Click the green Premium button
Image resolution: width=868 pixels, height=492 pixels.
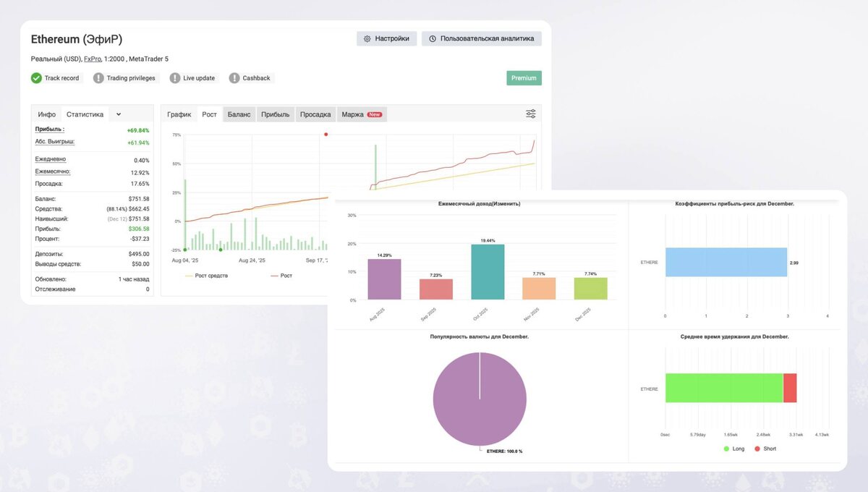524,78
